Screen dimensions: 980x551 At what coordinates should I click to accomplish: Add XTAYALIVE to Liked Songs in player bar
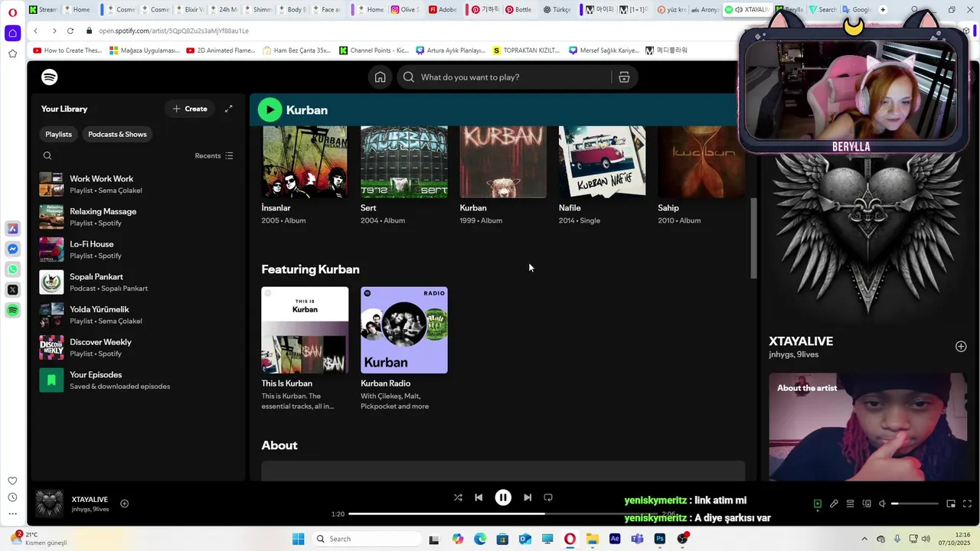124,504
